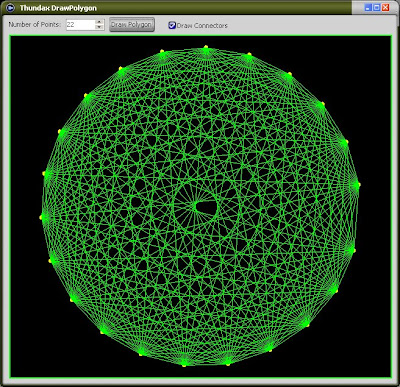Image resolution: width=400 pixels, height=387 pixels.
Task: Click the Thundax DrawPolygon title bar text
Action: (x=58, y=8)
